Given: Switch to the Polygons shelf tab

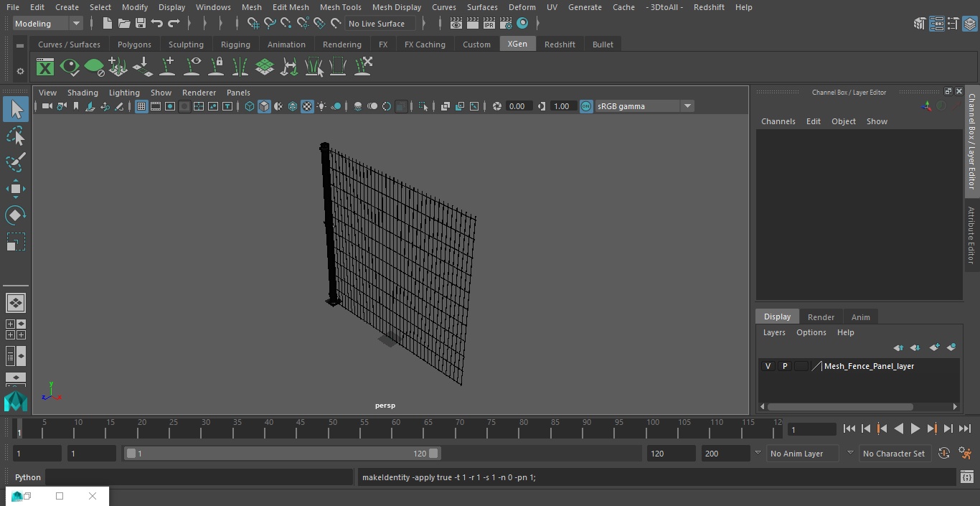Looking at the screenshot, I should pos(134,44).
